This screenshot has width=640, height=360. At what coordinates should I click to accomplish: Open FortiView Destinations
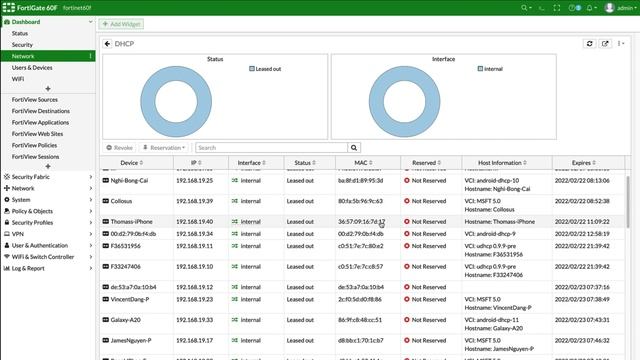[x=40, y=111]
